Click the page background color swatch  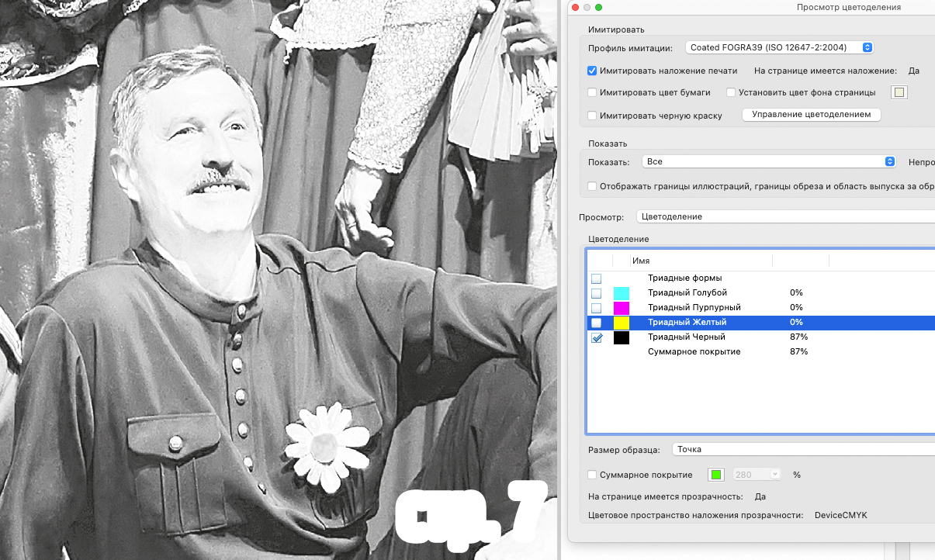[x=899, y=92]
